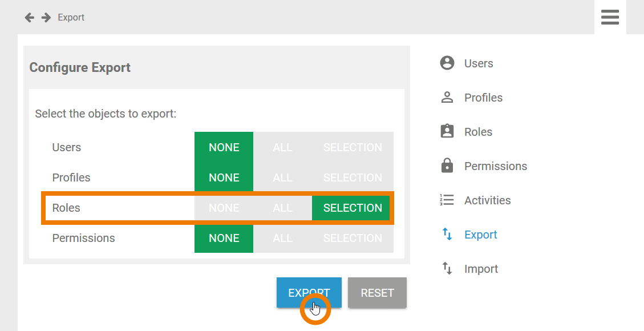Open the Export page link
The image size is (644, 331).
(x=481, y=235)
